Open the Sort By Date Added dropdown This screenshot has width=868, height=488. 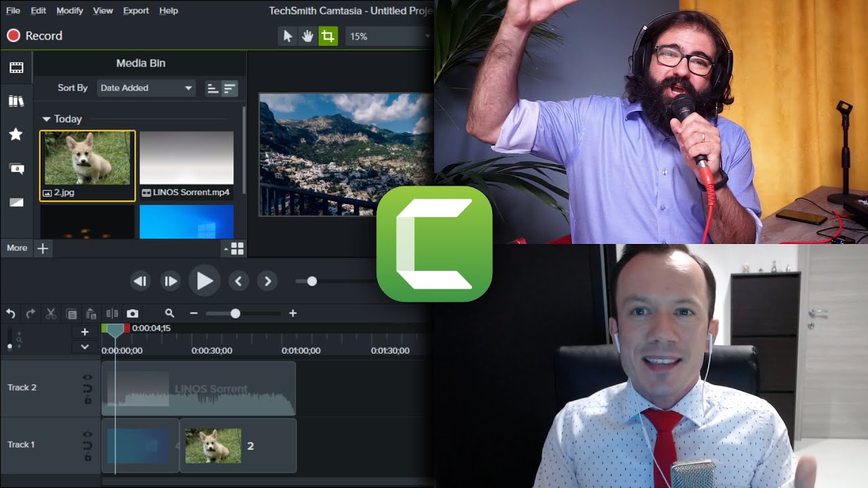(146, 88)
